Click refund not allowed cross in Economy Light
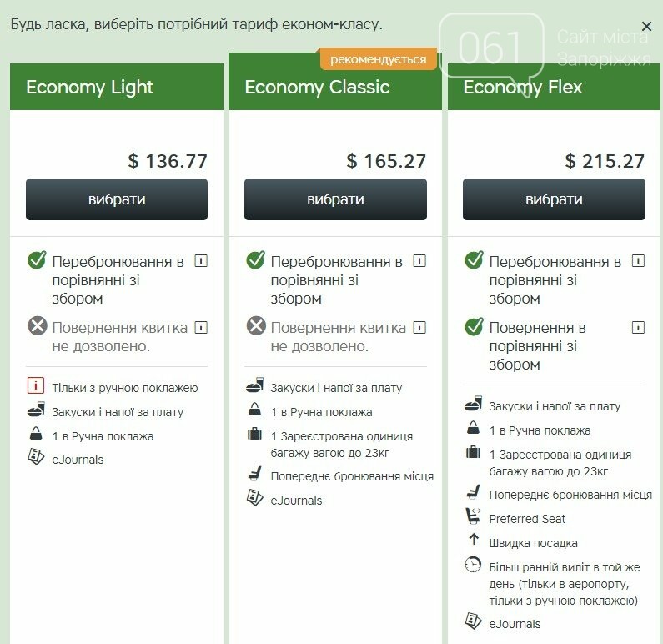The image size is (663, 644). point(38,325)
